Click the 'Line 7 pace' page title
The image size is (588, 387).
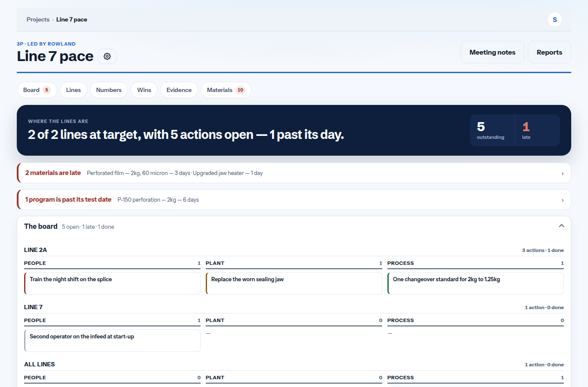tap(55, 56)
